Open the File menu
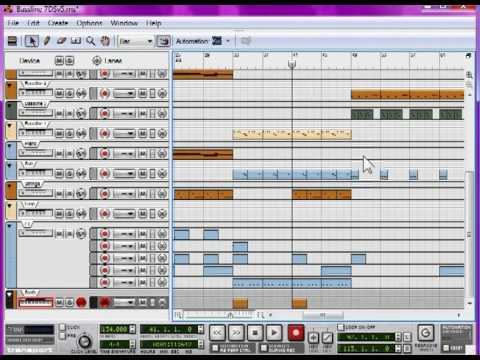This screenshot has height=360, width=480. (13, 23)
